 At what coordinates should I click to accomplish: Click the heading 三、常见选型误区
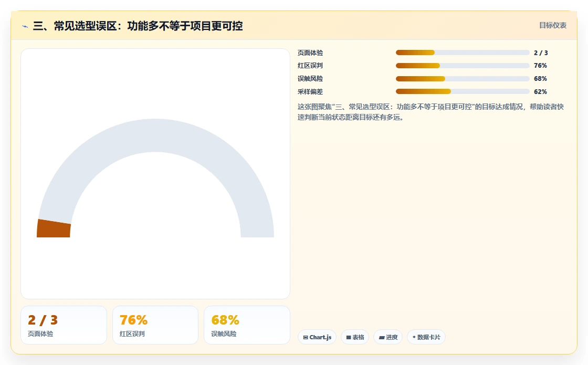point(138,26)
